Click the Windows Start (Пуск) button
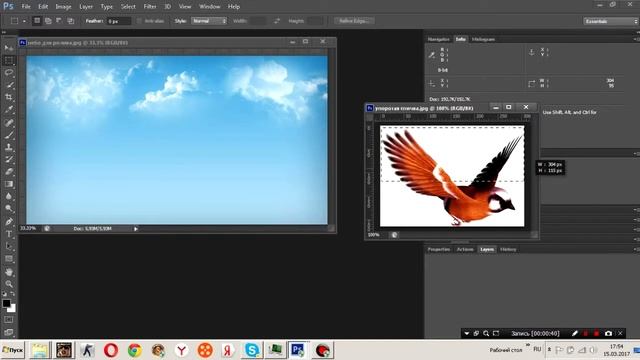This screenshot has height=360, width=640. [13, 350]
